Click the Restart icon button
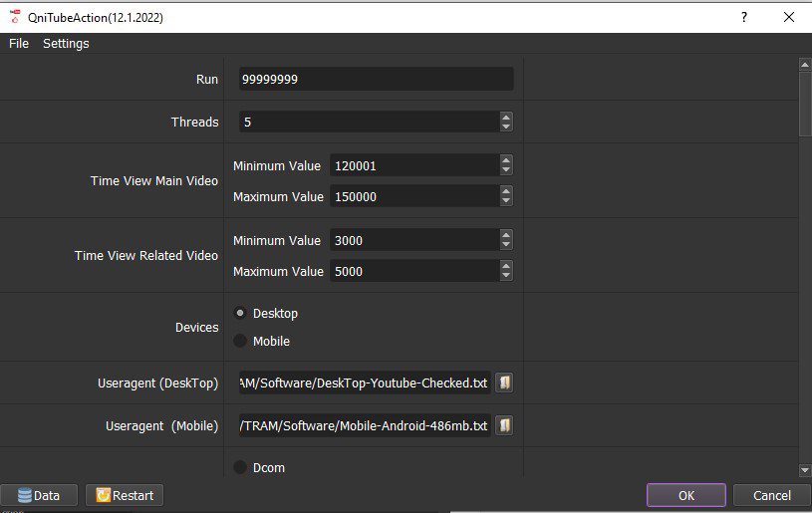This screenshot has height=513, width=812. click(124, 495)
